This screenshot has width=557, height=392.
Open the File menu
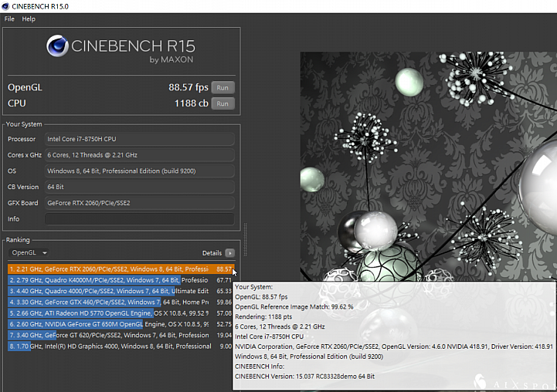tap(9, 19)
